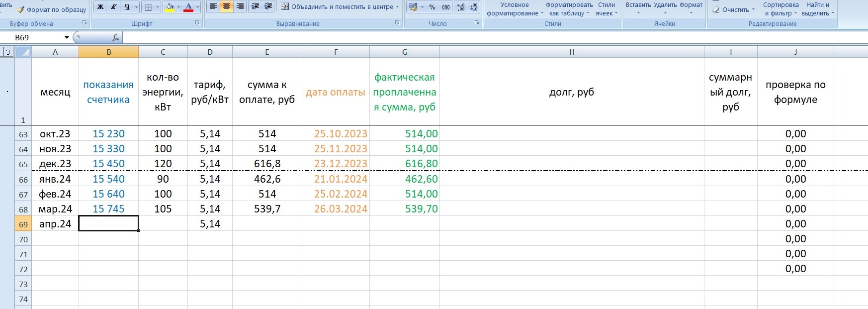Click the insert function fx icon

tap(115, 37)
